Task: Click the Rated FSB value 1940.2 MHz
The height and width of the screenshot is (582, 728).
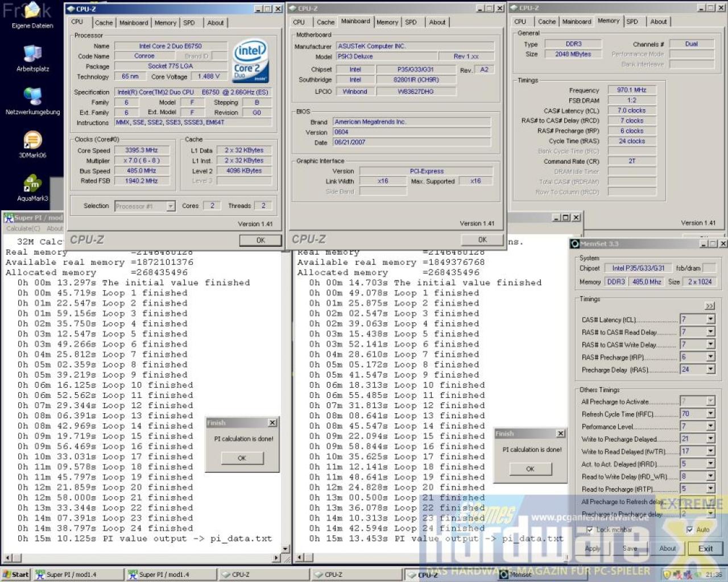Action: [x=141, y=181]
